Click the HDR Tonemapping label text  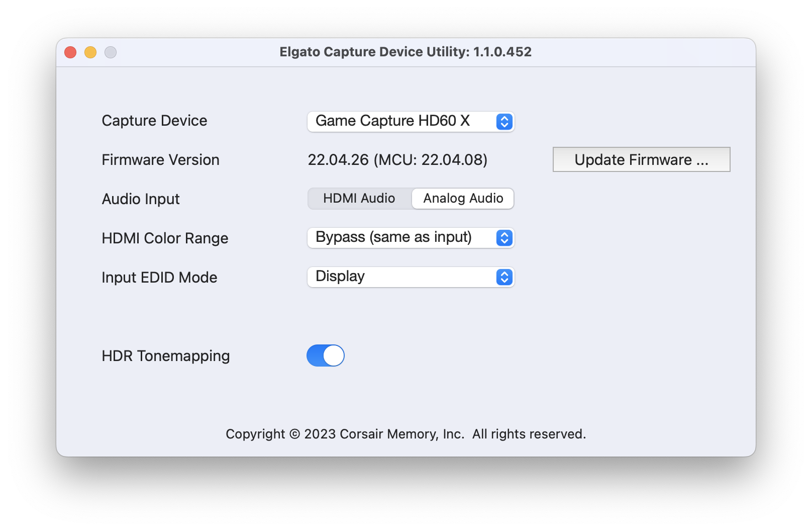165,356
